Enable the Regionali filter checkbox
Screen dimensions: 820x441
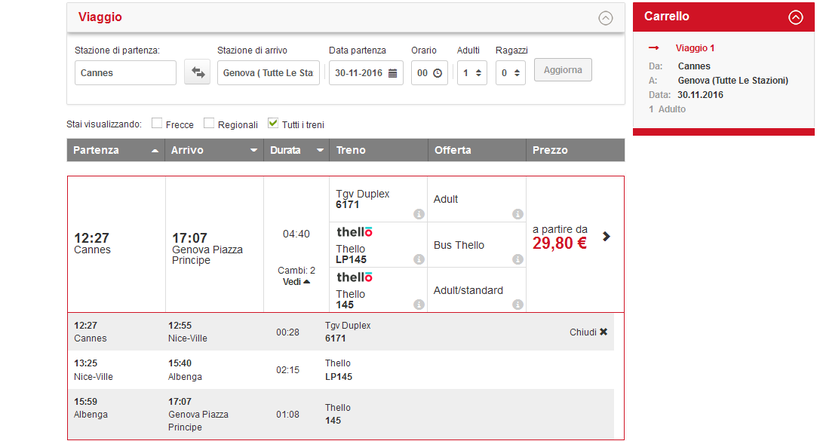(209, 124)
